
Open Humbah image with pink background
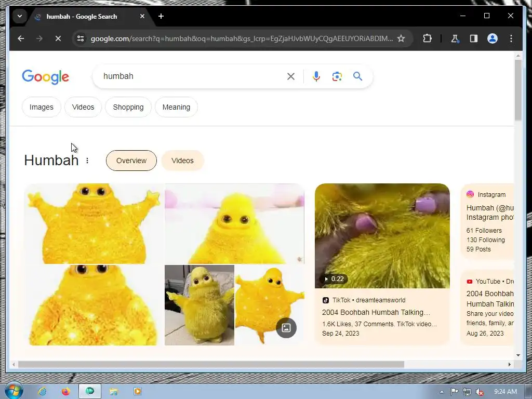[x=234, y=223]
